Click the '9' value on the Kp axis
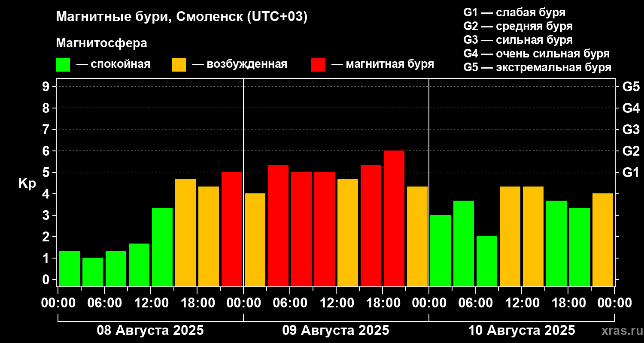This screenshot has height=343, width=644. [x=46, y=87]
